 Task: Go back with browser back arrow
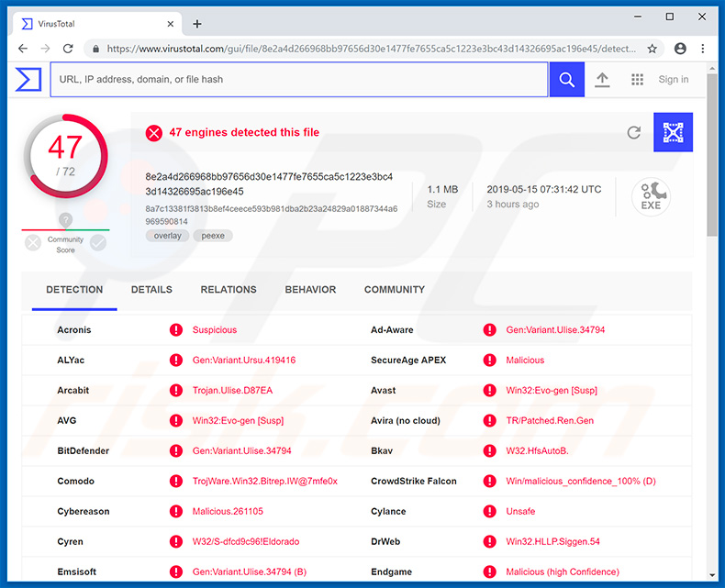click(x=23, y=49)
